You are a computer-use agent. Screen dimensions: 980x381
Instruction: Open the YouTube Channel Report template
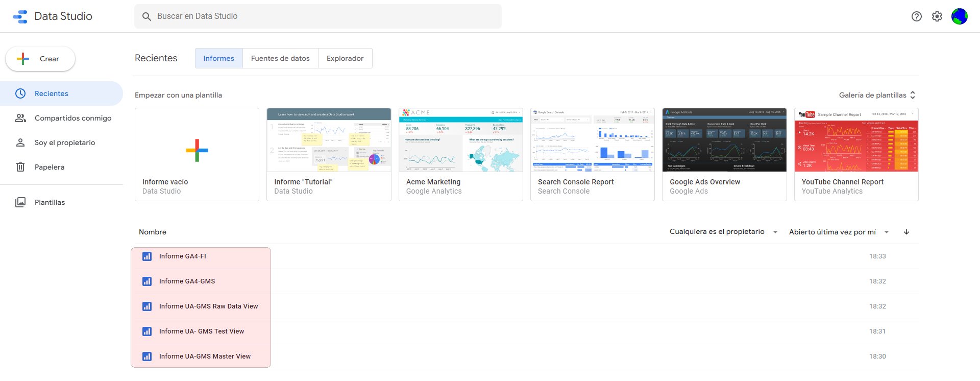point(856,154)
